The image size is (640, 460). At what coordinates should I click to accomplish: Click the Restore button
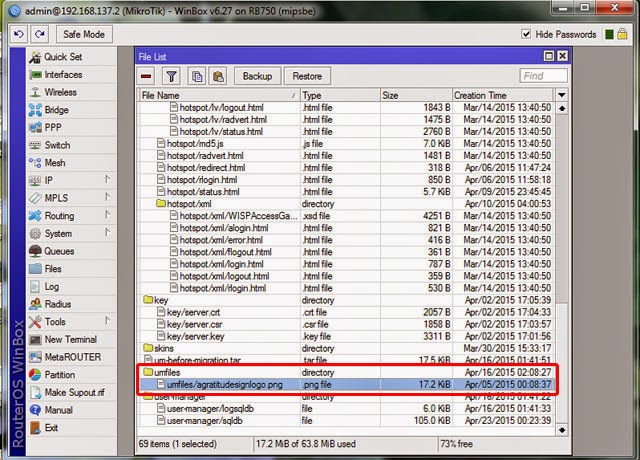[x=307, y=76]
